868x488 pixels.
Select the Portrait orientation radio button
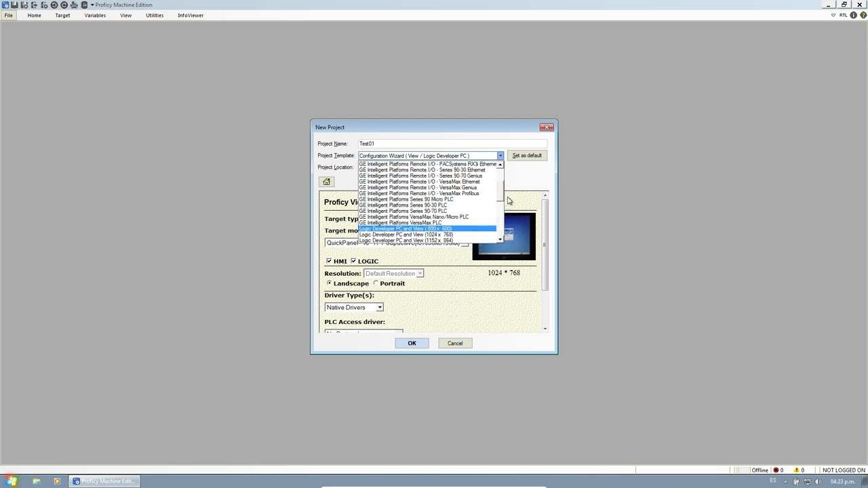[376, 283]
